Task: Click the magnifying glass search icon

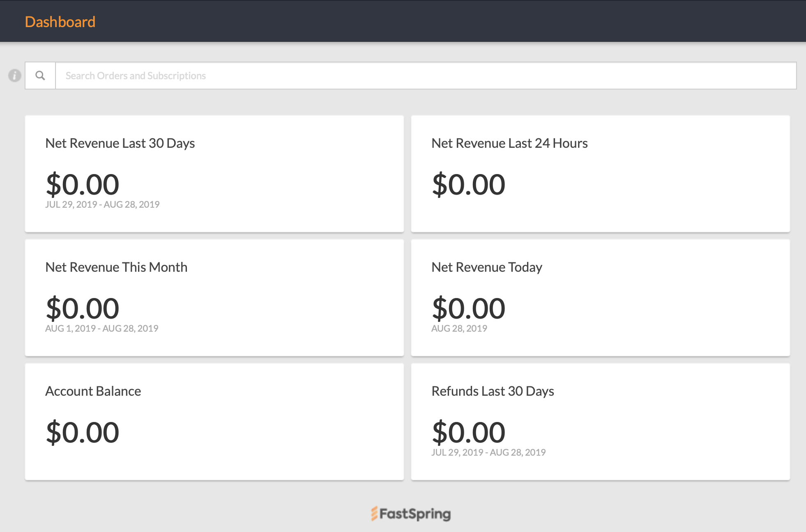Action: tap(40, 76)
